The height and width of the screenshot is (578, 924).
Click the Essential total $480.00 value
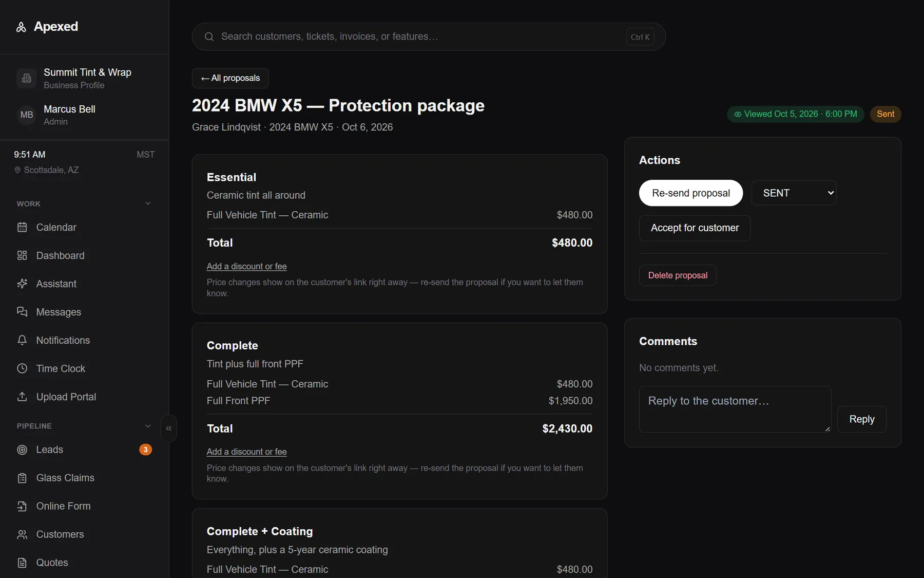pyautogui.click(x=572, y=243)
